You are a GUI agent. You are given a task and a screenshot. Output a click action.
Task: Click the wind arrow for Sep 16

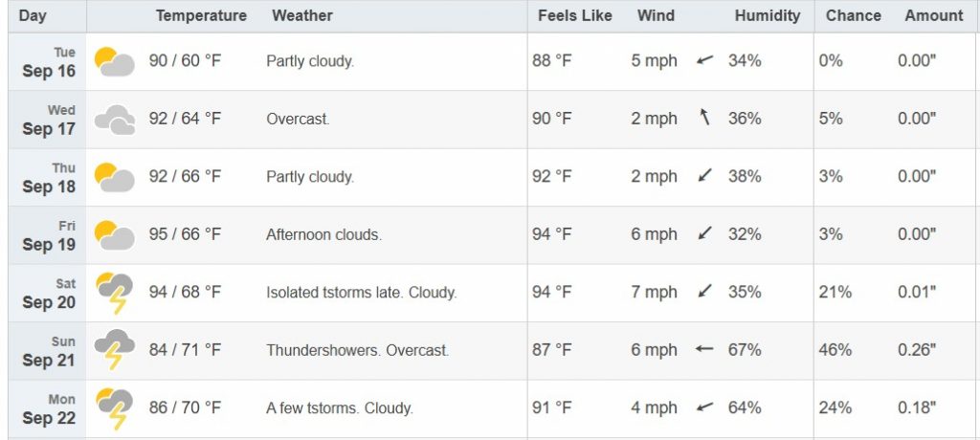tap(705, 60)
